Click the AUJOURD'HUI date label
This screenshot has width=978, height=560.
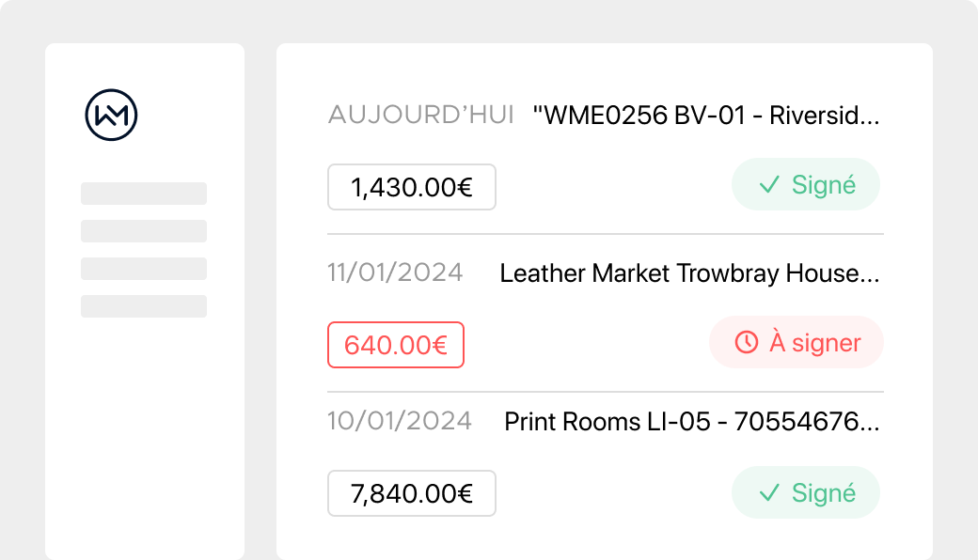point(420,116)
